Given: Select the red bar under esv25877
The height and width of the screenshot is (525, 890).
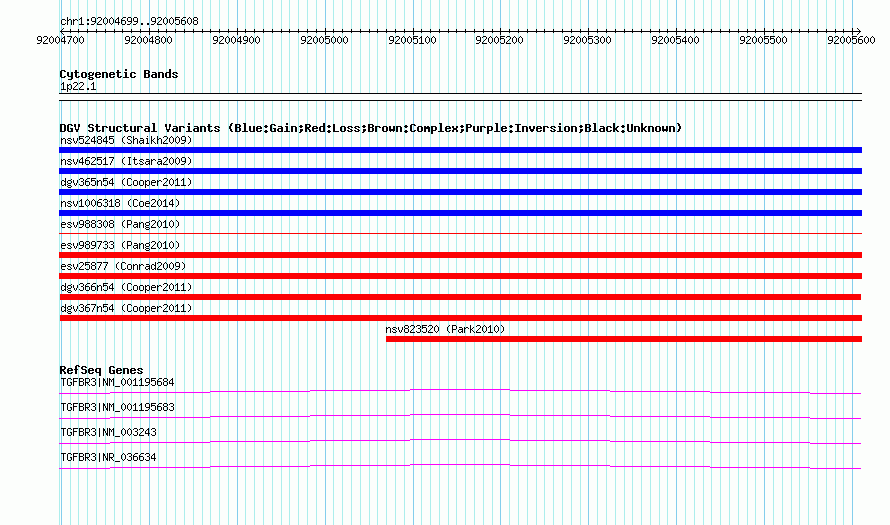Looking at the screenshot, I should pos(460,276).
